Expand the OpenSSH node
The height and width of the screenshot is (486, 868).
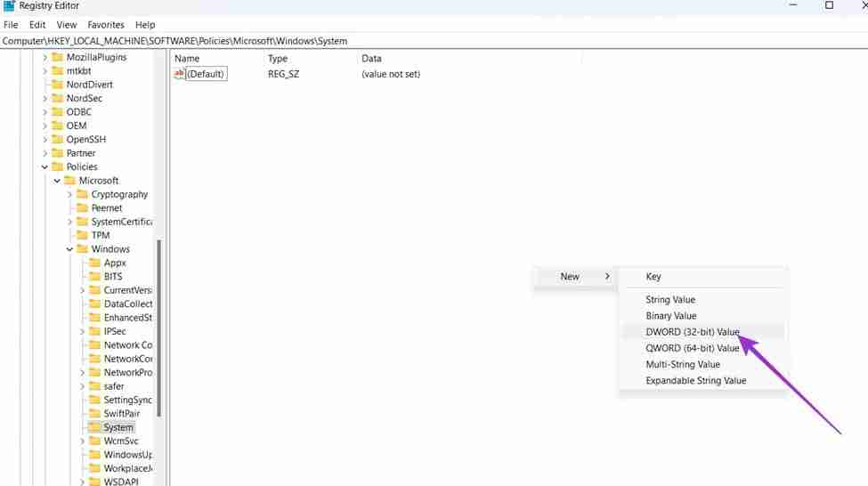[x=45, y=140]
